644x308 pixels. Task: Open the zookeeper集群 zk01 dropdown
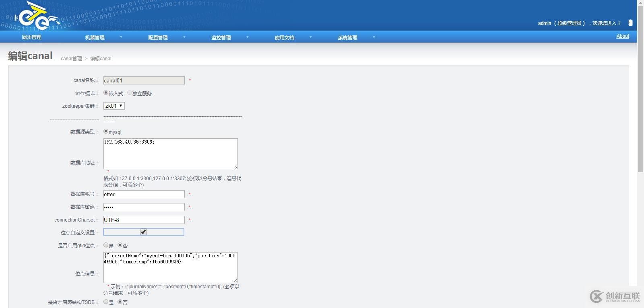coord(114,106)
